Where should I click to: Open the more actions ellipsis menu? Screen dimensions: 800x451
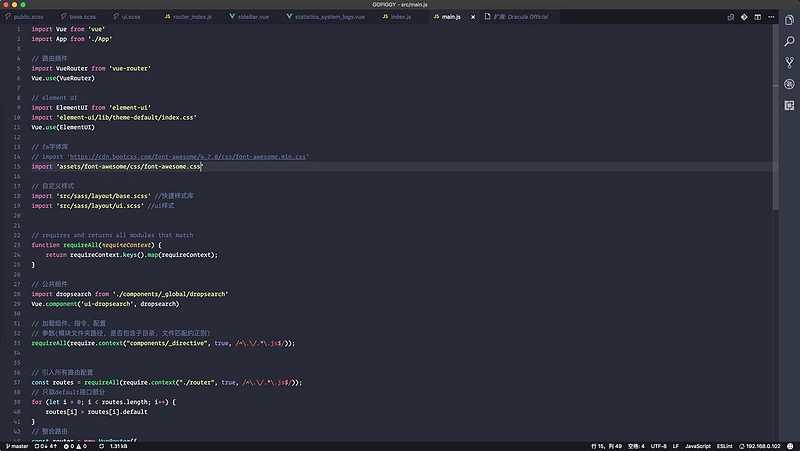click(771, 17)
